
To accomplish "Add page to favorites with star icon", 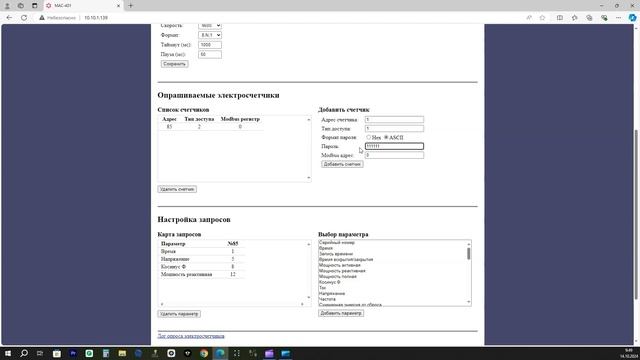I will pyautogui.click(x=542, y=18).
